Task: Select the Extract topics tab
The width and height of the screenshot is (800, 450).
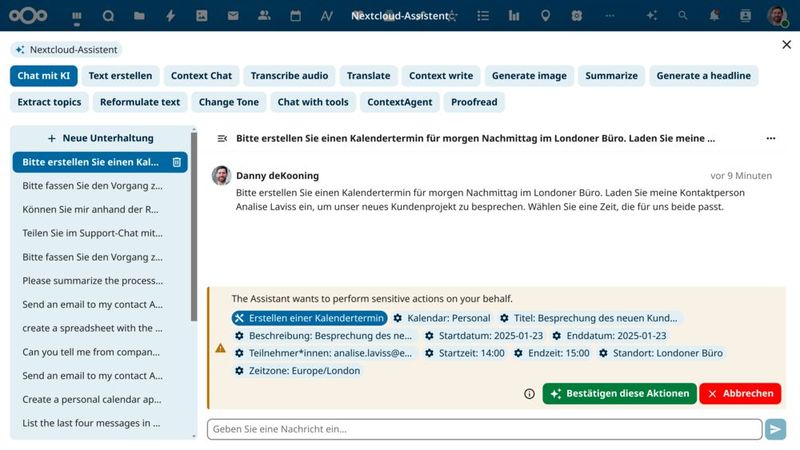Action: (49, 102)
